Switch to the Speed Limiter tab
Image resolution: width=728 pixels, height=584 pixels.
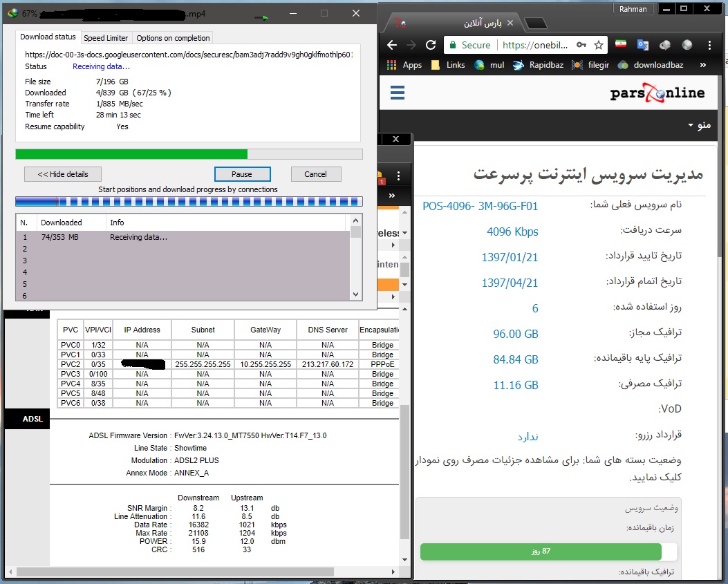tap(105, 38)
